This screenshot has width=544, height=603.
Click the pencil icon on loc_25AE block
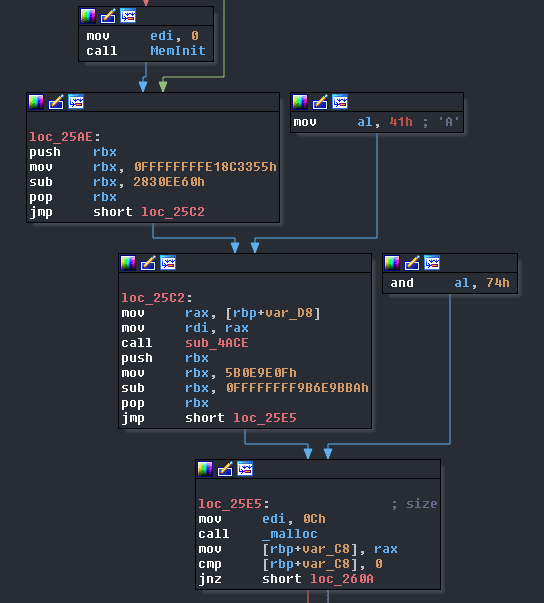(56, 102)
